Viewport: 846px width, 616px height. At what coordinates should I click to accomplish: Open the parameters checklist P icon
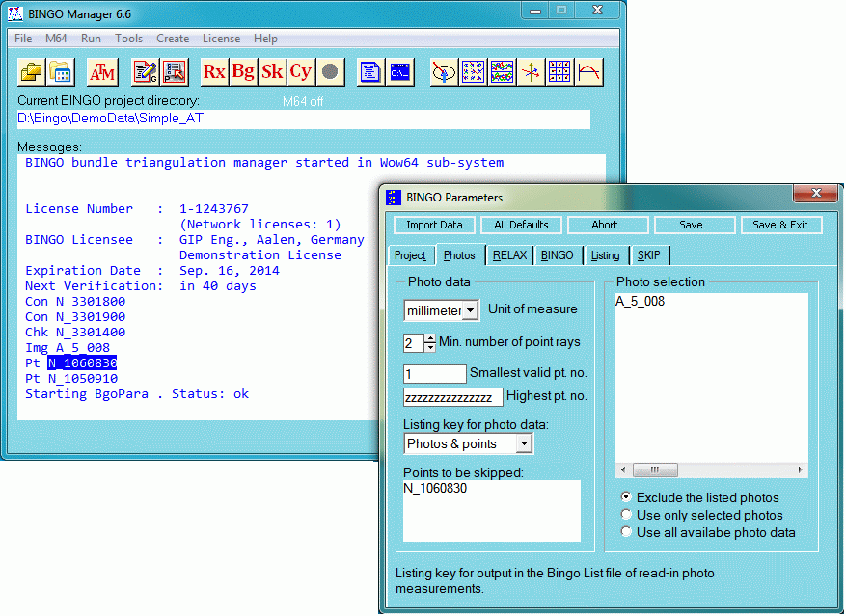coord(175,71)
